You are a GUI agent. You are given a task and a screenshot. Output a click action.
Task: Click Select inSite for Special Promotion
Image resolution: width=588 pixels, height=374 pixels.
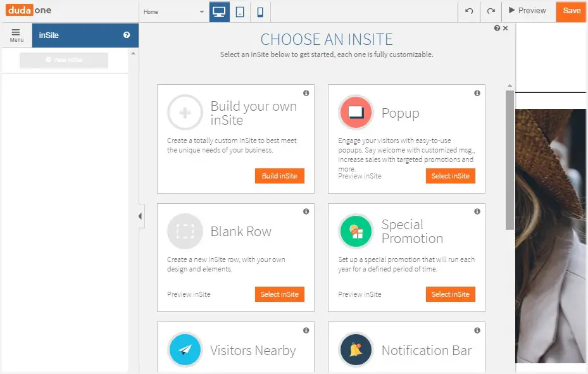click(451, 294)
